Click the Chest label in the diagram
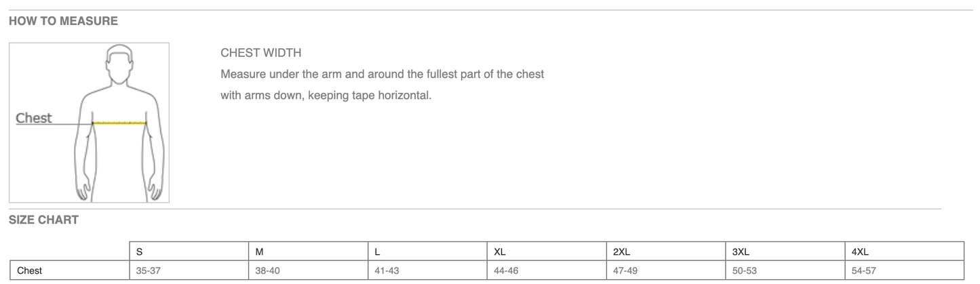Image resolution: width=980 pixels, height=284 pixels. pyautogui.click(x=34, y=118)
